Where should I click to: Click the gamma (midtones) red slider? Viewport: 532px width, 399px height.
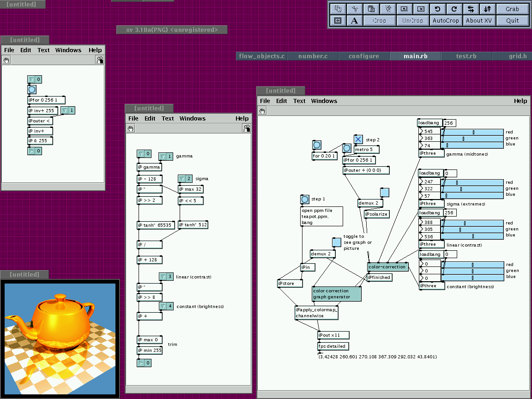(x=472, y=132)
